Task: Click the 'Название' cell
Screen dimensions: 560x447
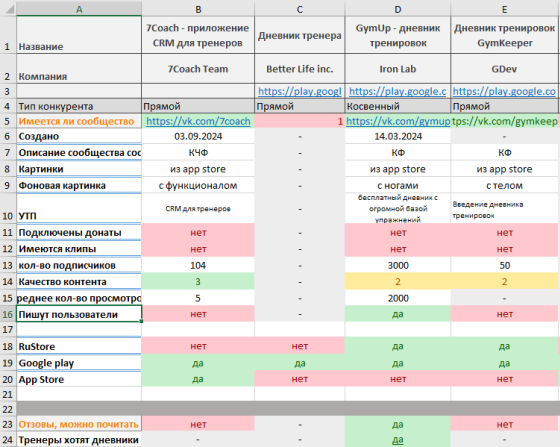Action: (79, 35)
